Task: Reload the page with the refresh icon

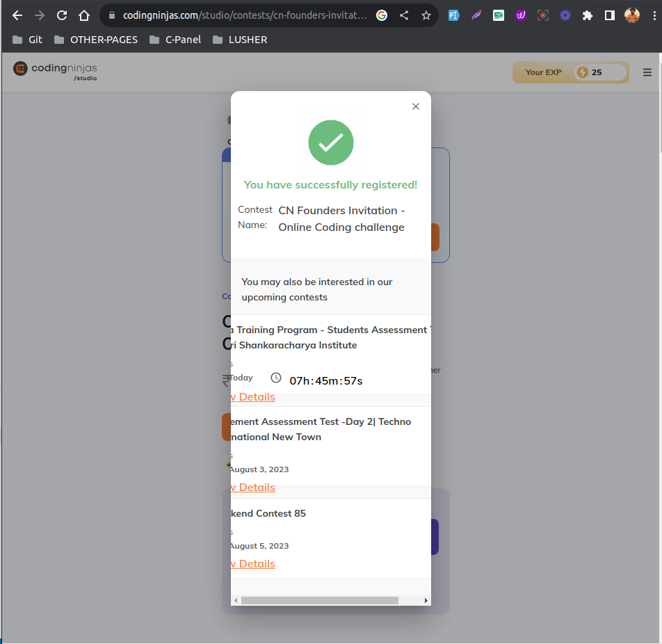Action: (62, 15)
